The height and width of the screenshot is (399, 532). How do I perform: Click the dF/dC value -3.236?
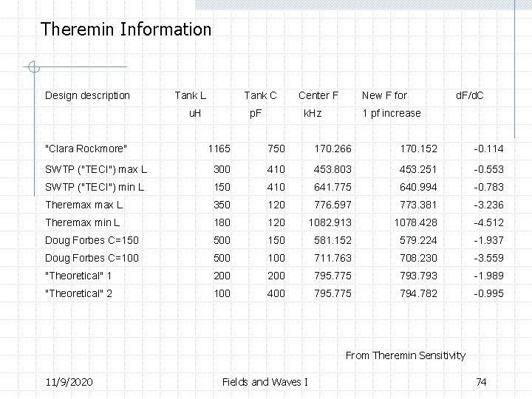488,205
